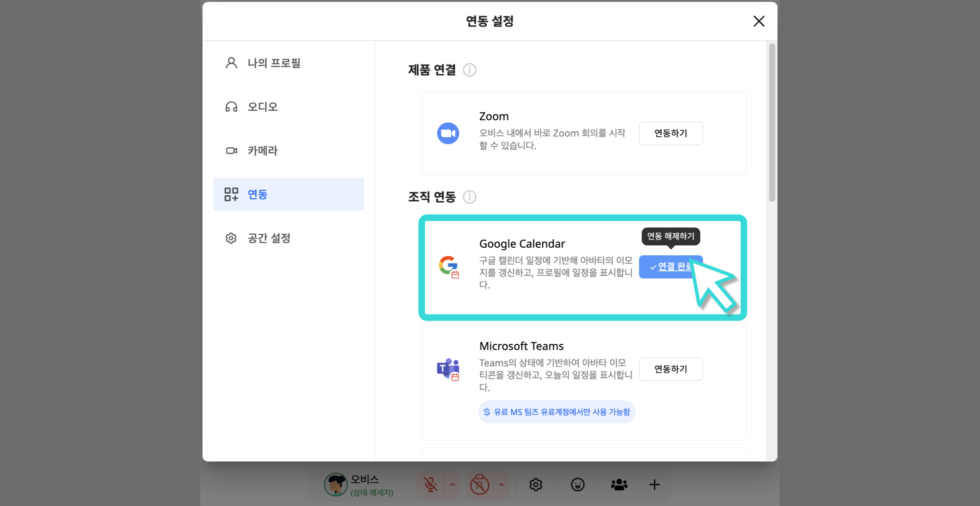Click the dialog scrollbar thumb

[771, 122]
